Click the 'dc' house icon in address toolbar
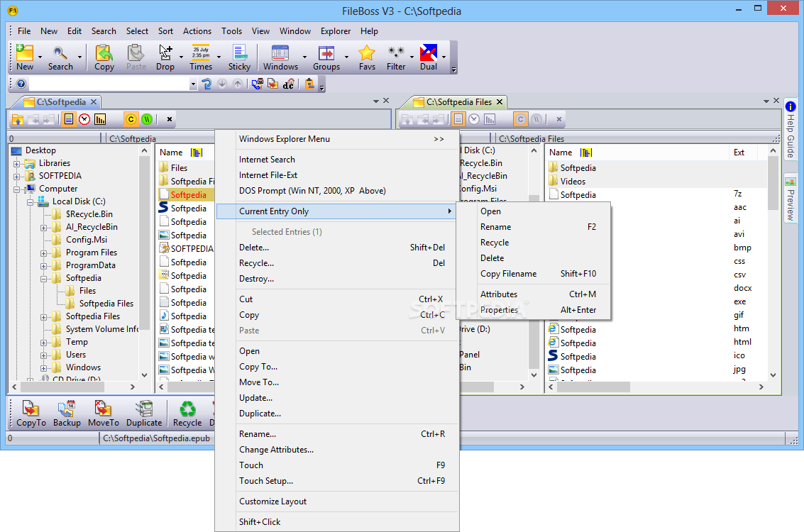804x532 pixels. tap(289, 84)
